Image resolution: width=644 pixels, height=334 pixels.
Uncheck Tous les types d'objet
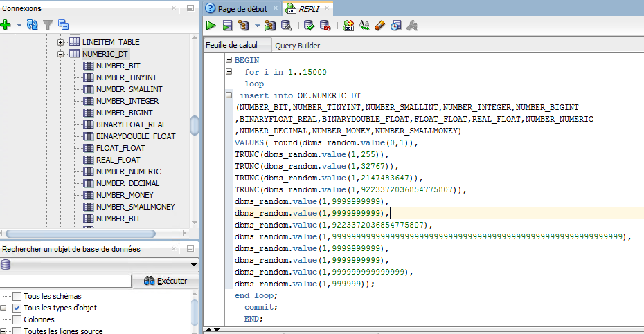pyautogui.click(x=17, y=308)
